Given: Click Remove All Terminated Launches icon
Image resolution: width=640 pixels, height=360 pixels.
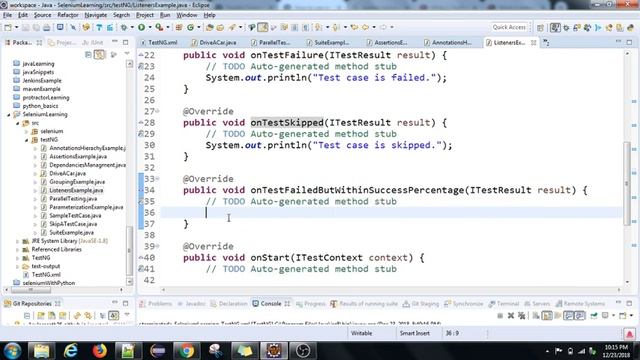Looking at the screenshot, I should point(521,315).
